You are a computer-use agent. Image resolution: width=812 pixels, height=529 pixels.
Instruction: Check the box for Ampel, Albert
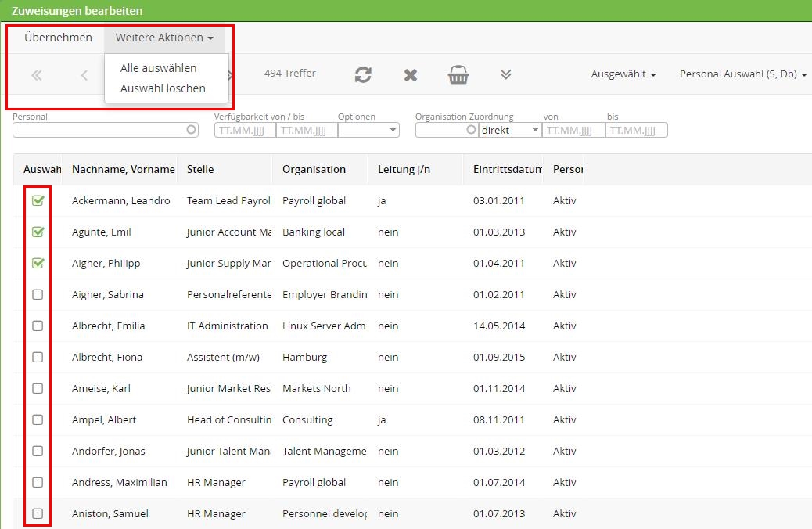[x=38, y=419]
